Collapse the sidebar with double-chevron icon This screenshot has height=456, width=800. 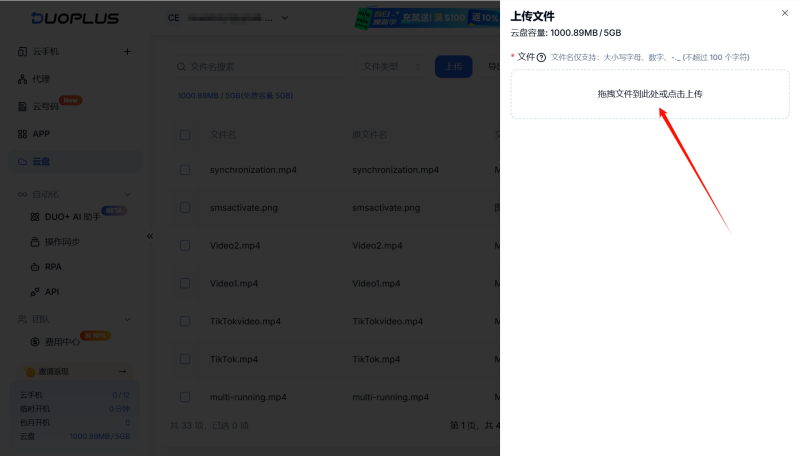[x=150, y=236]
